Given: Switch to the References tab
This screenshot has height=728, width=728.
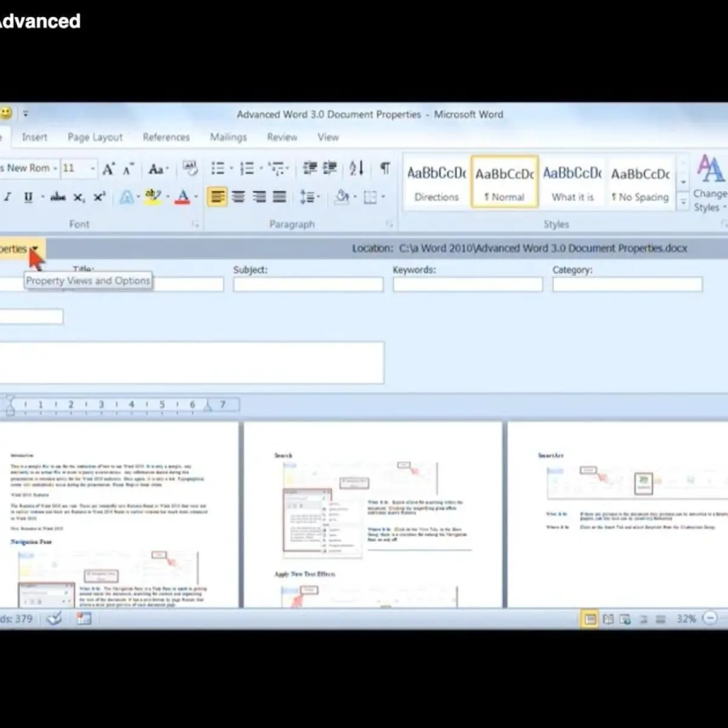Looking at the screenshot, I should pos(166,137).
